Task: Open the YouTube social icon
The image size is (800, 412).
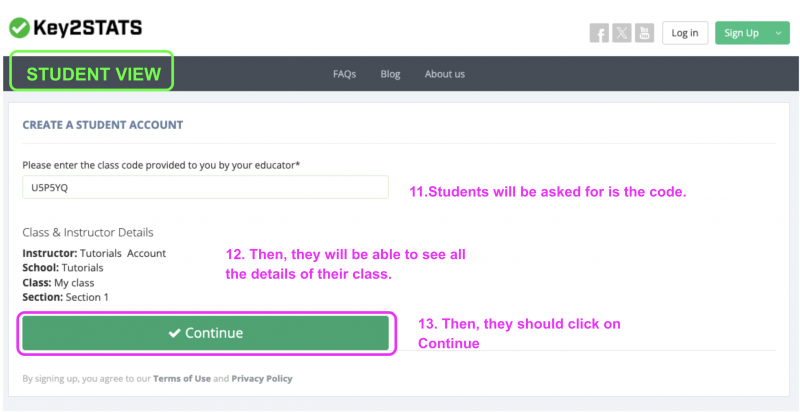Action: point(644,33)
